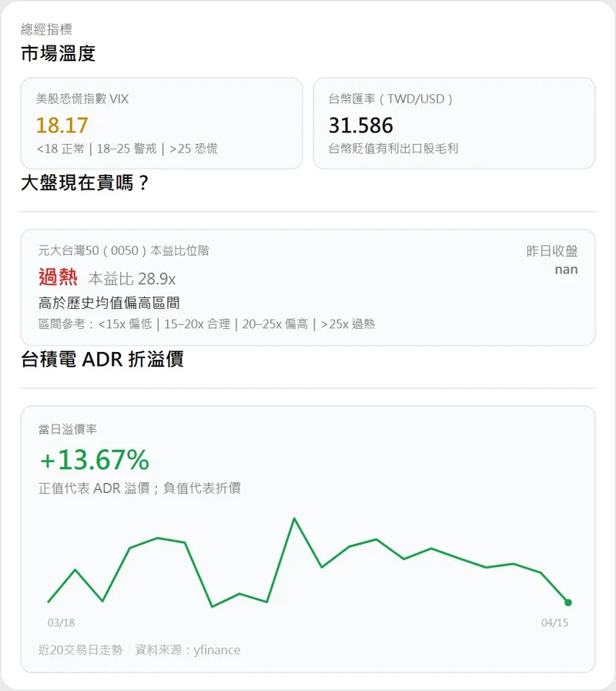Click the +13.67% premium rate figure
This screenshot has width=616, height=691.
pyautogui.click(x=94, y=460)
